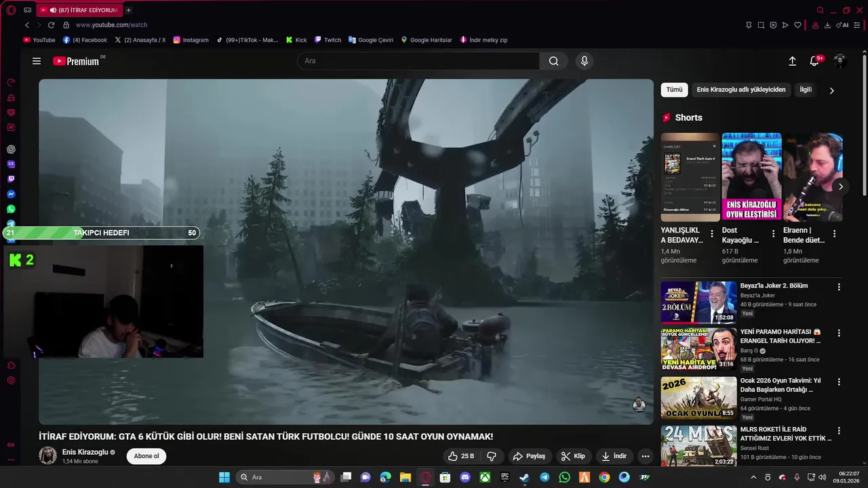
Task: Open browser tab search magnifier
Action: (x=820, y=10)
